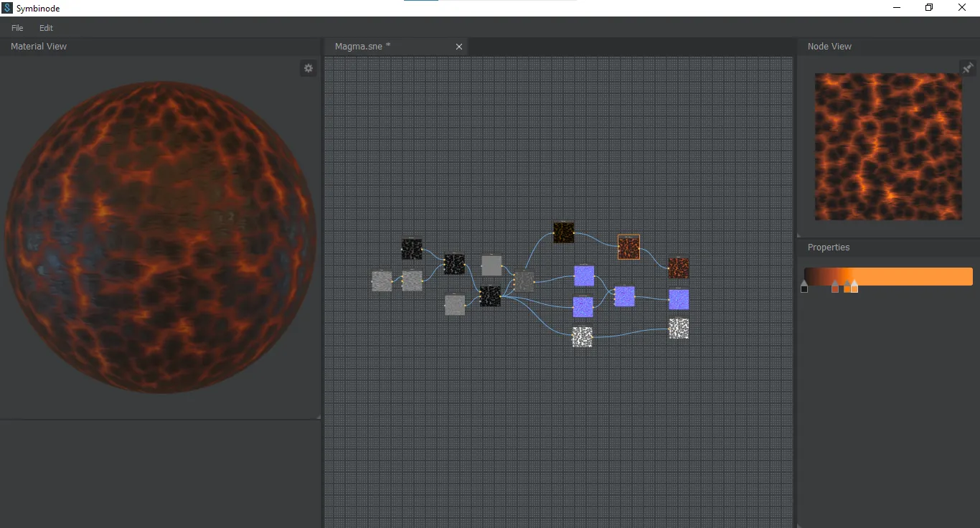Select the rightmost purple normal node
980x528 pixels.
coord(679,299)
